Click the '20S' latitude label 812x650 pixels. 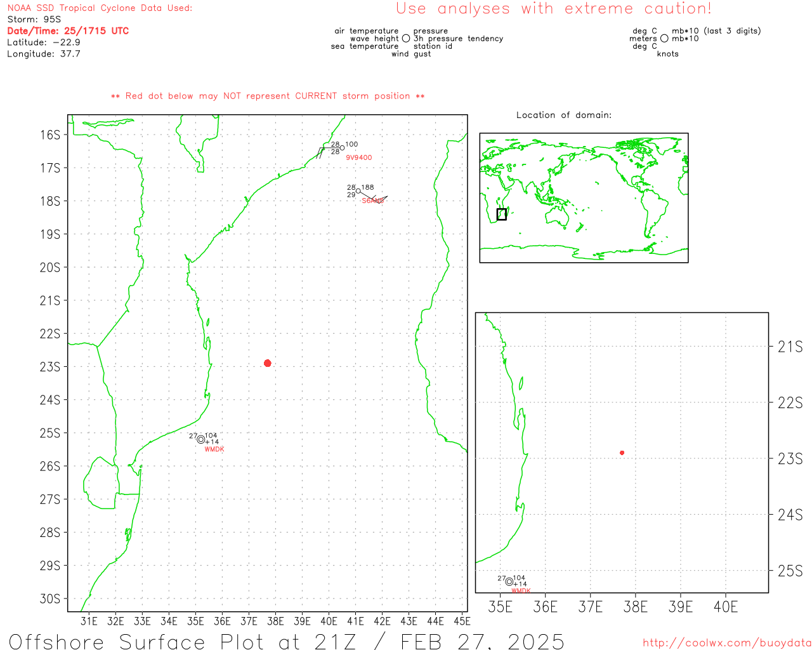[50, 267]
